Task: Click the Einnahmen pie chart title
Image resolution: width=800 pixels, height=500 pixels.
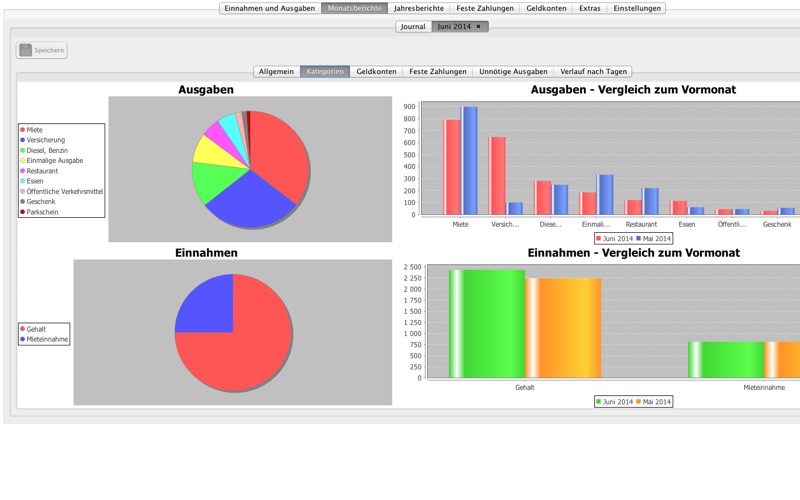Action: pos(206,253)
